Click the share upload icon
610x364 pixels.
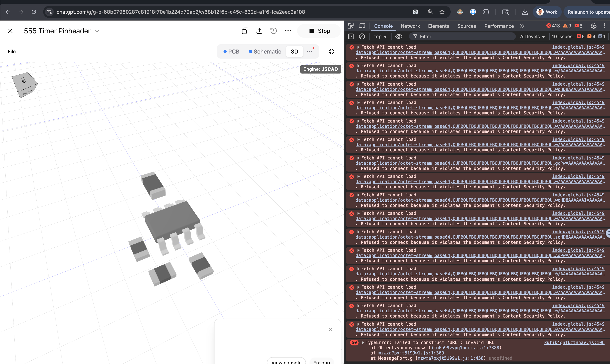point(259,31)
